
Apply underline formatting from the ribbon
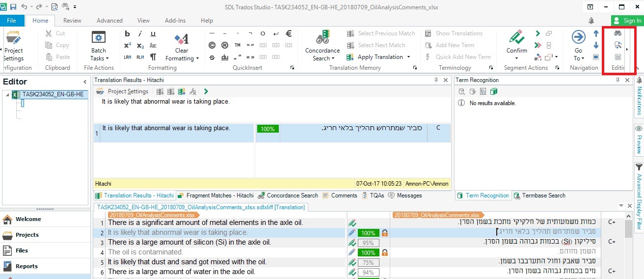point(153,33)
